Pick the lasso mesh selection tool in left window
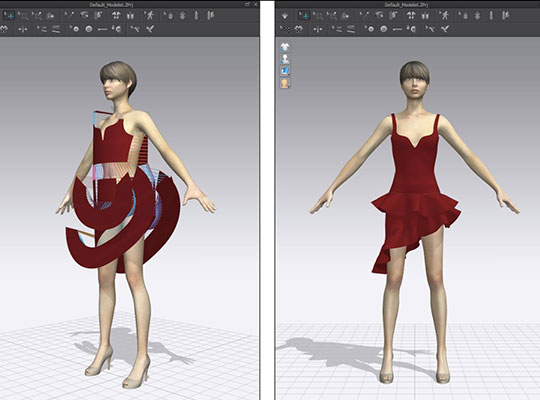The image size is (540, 400). (x=37, y=16)
